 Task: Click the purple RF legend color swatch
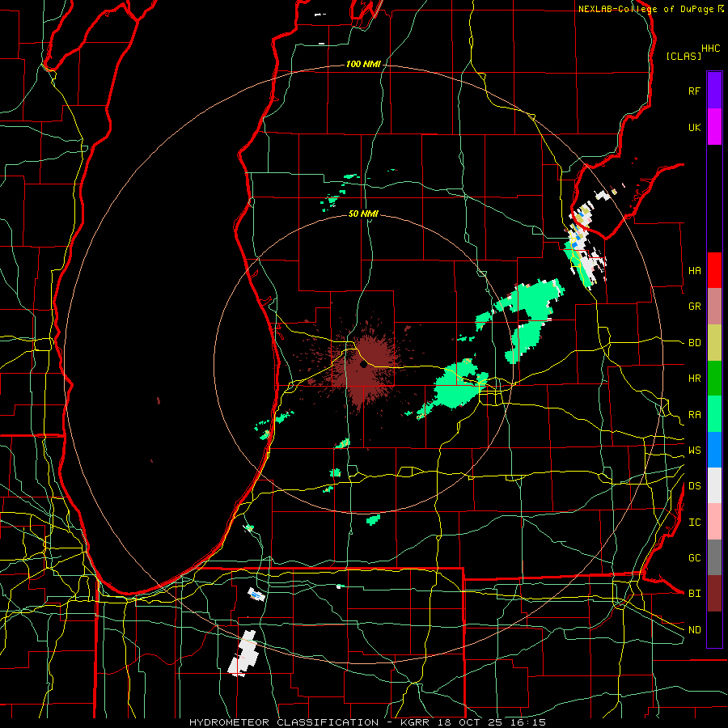(x=714, y=91)
